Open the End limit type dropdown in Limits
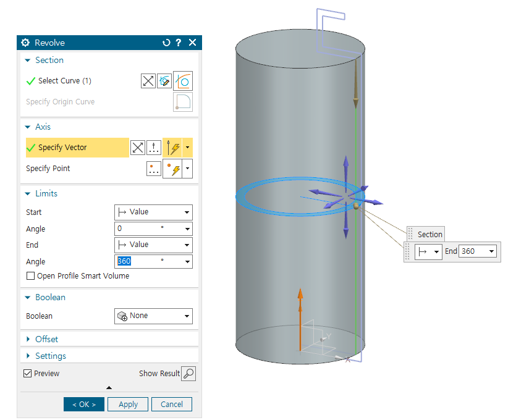This screenshot has width=516, height=420. click(153, 245)
